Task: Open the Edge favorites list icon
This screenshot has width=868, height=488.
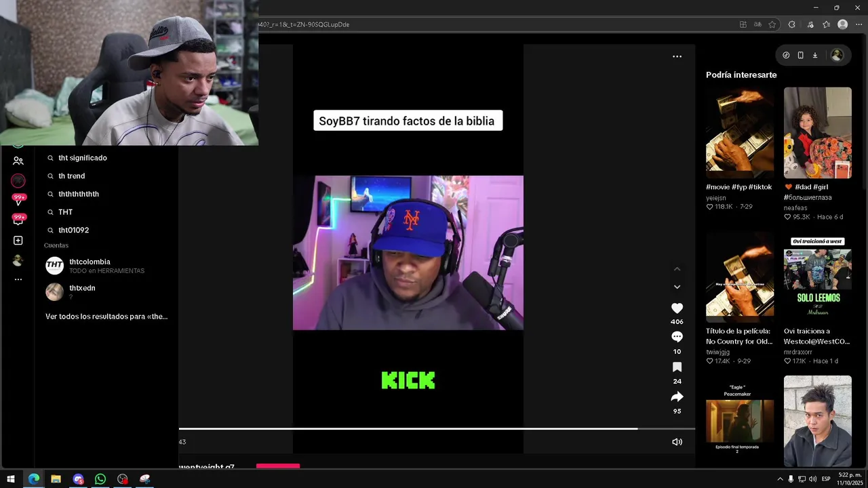Action: (x=826, y=24)
